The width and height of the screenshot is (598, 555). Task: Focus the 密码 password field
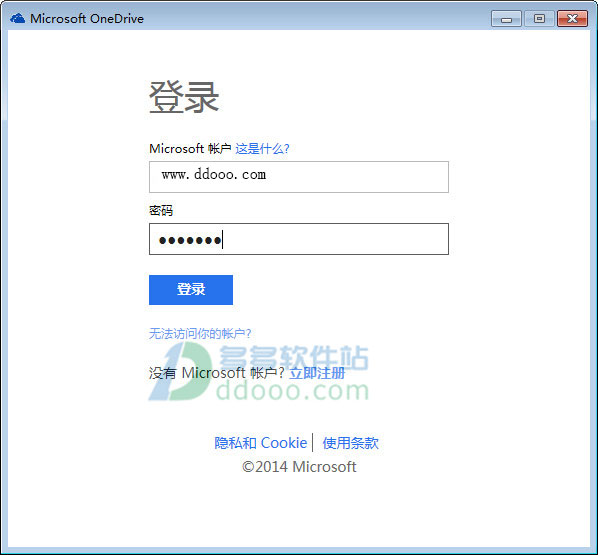pyautogui.click(x=299, y=239)
